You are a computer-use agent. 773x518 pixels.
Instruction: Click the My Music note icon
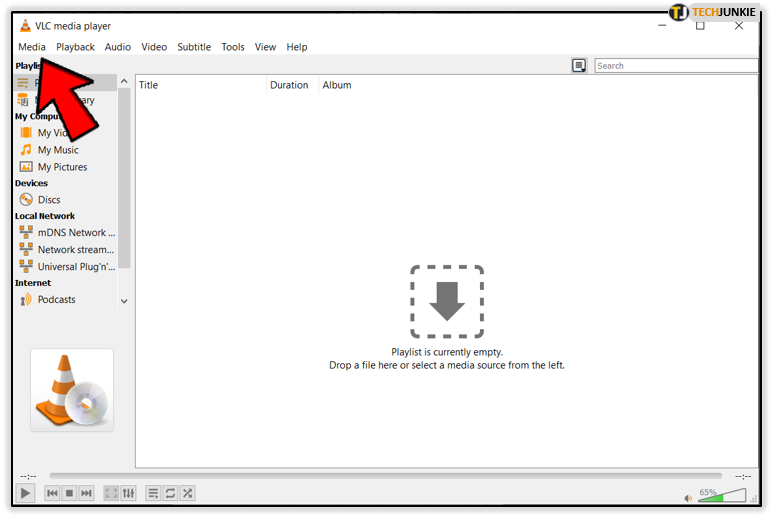click(26, 149)
